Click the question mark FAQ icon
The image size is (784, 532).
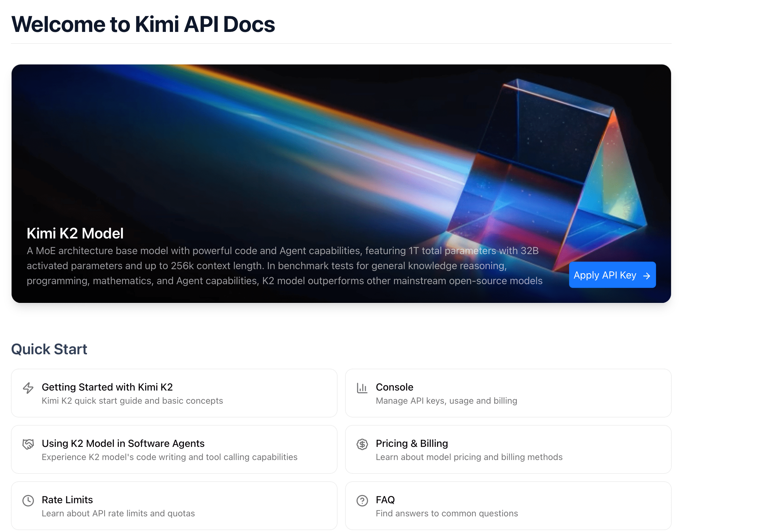click(362, 501)
